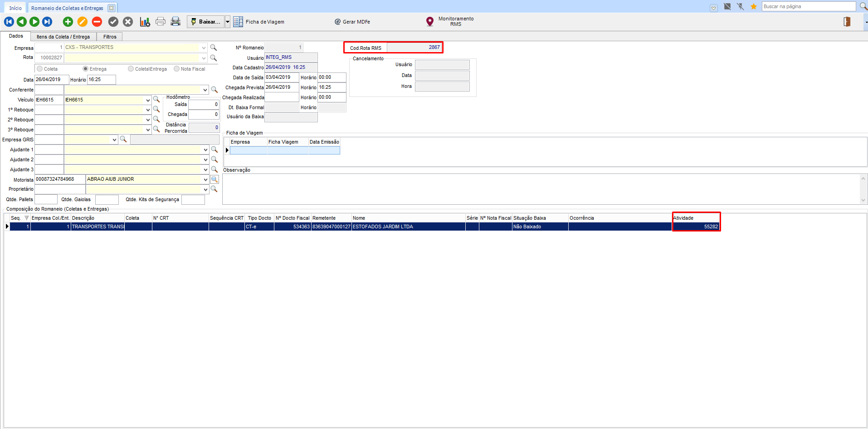The height and width of the screenshot is (429, 868).
Task: Cancel changes with the gray X icon
Action: 128,22
